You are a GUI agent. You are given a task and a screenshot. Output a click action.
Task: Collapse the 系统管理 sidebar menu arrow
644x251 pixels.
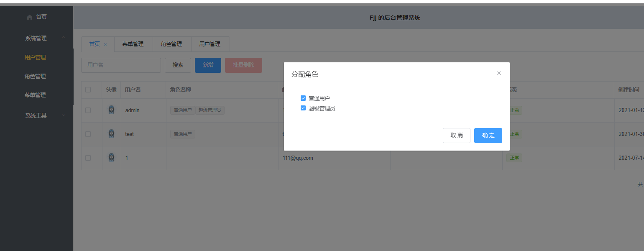click(63, 38)
